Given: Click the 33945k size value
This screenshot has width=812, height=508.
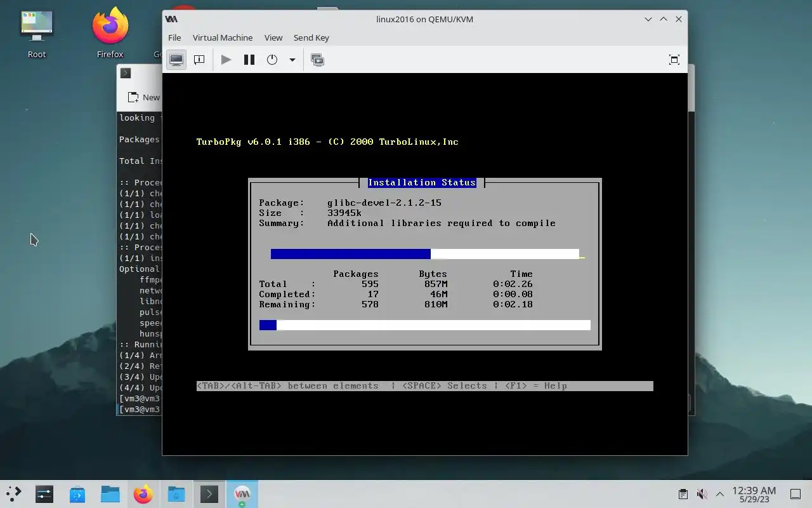Looking at the screenshot, I should tap(344, 213).
